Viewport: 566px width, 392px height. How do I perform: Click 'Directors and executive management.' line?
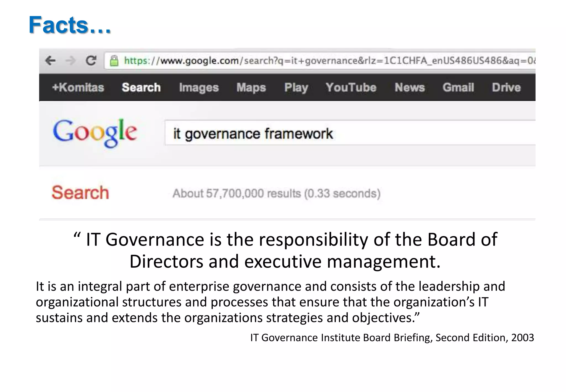(285, 261)
